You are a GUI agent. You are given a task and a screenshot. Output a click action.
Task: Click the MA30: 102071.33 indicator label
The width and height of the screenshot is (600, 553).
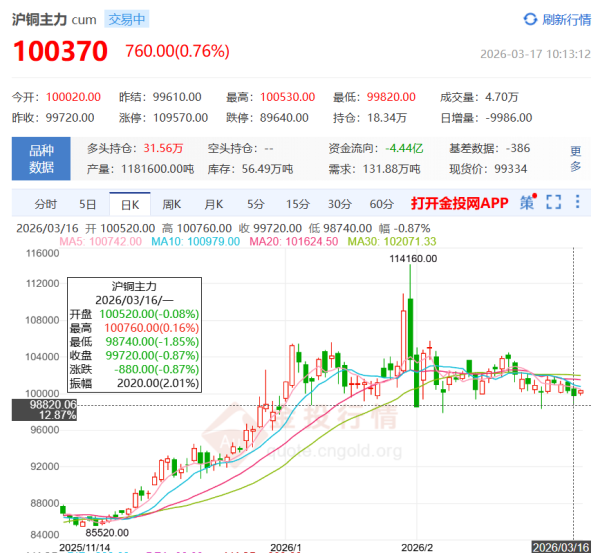392,241
